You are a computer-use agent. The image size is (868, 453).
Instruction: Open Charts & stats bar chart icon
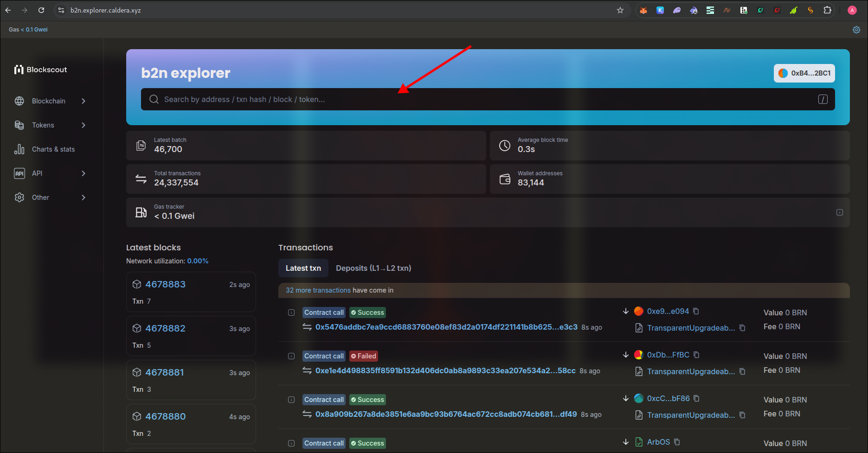coord(19,149)
